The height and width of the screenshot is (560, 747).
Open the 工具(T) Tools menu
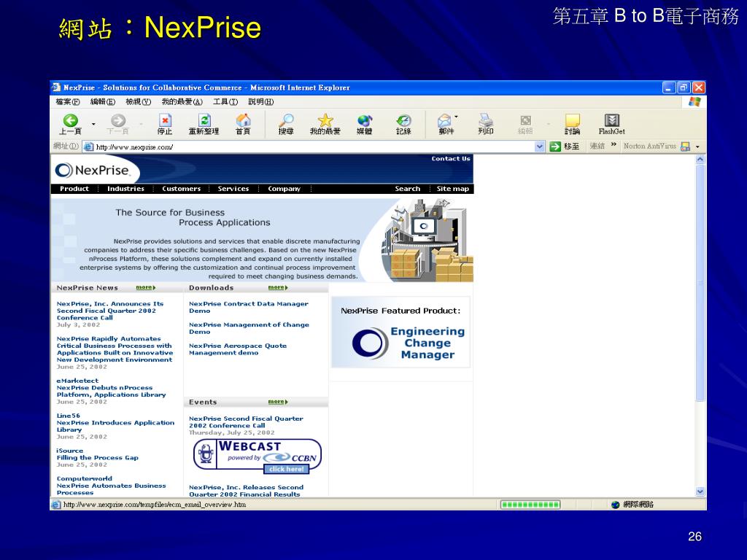225,102
